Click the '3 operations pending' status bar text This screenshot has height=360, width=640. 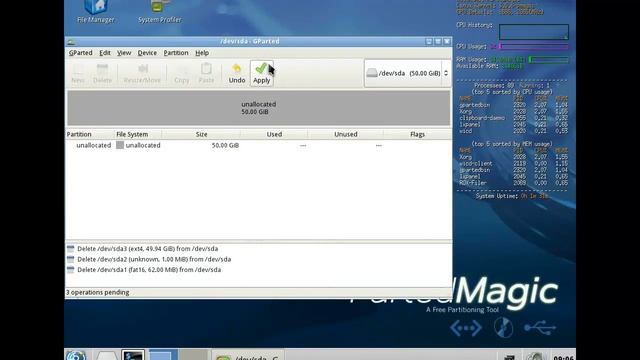(98, 292)
